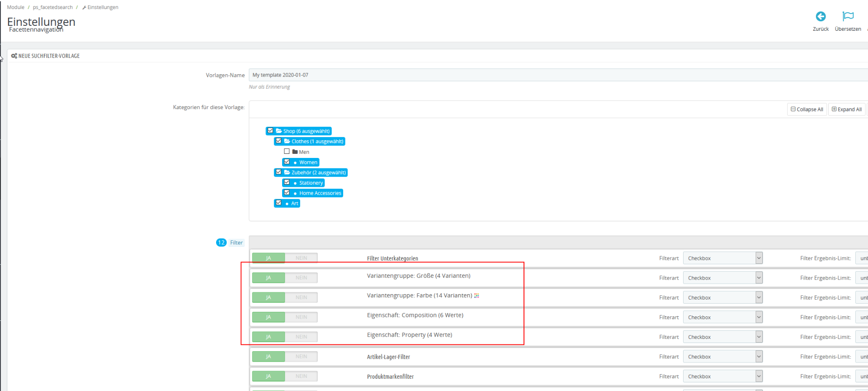Select the Stationery tree item label
868x391 pixels.
point(311,183)
